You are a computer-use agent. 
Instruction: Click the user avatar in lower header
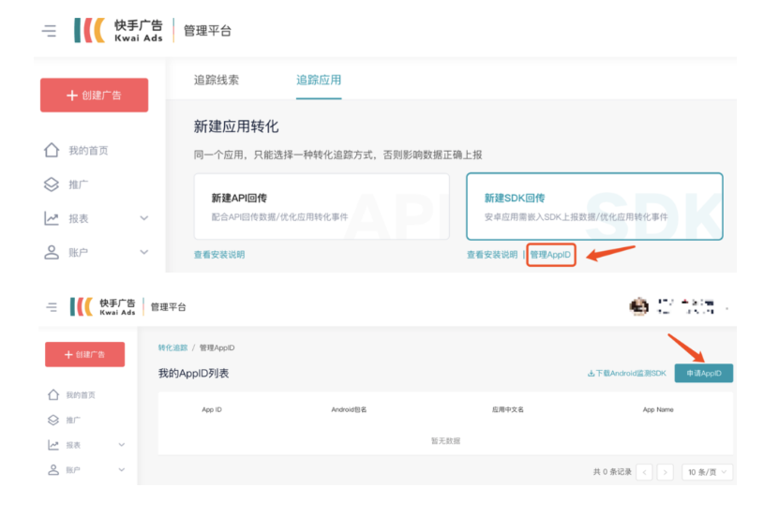tap(638, 306)
